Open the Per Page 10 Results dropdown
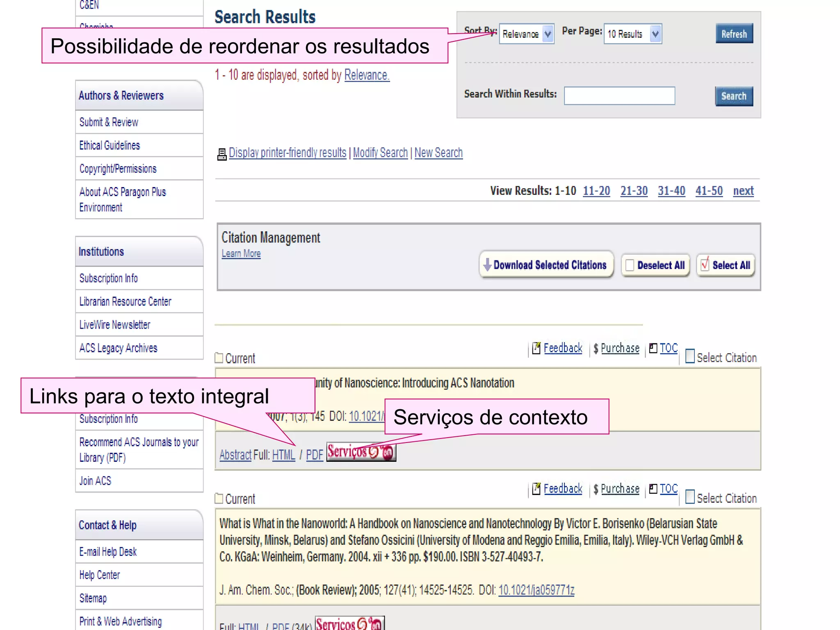The image size is (840, 630). tap(632, 34)
